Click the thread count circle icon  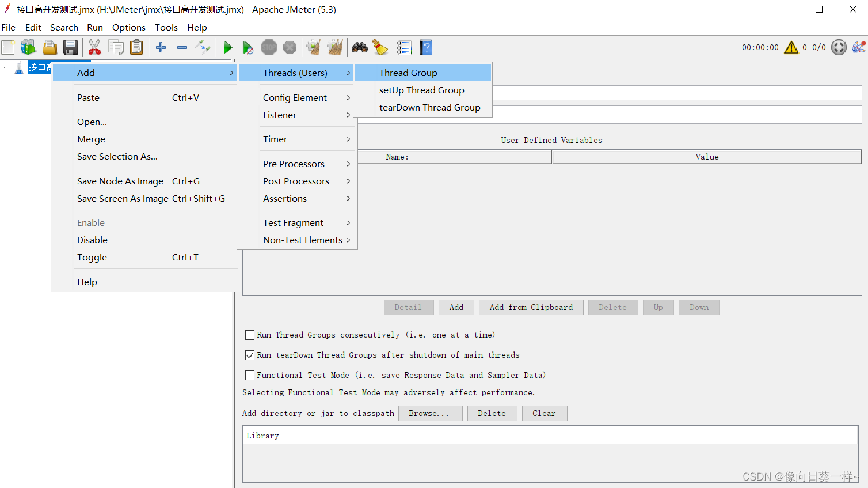839,47
